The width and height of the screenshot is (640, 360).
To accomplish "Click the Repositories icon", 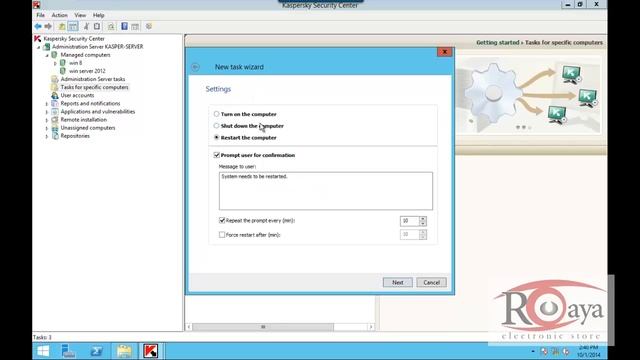I will tap(54, 136).
